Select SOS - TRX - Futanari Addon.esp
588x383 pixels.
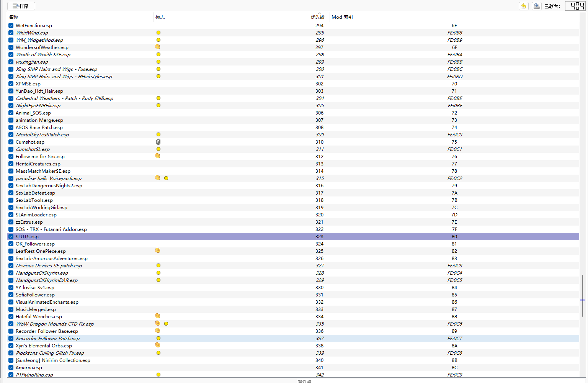(293, 229)
